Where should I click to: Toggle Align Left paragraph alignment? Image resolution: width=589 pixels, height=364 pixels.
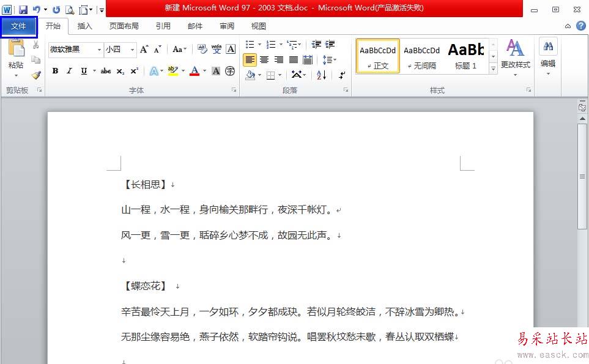click(250, 60)
